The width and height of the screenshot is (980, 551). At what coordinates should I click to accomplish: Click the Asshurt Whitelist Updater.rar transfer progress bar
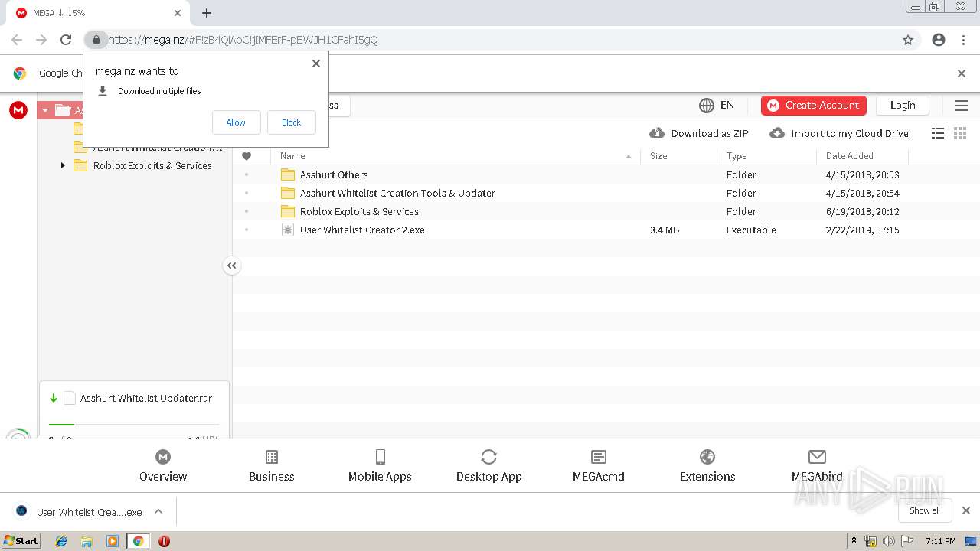pos(134,424)
